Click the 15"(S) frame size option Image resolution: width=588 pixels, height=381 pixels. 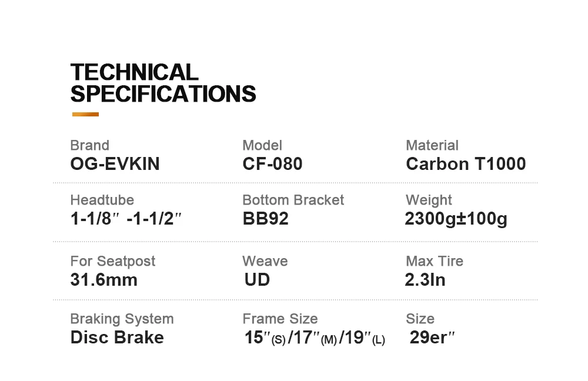(x=265, y=338)
